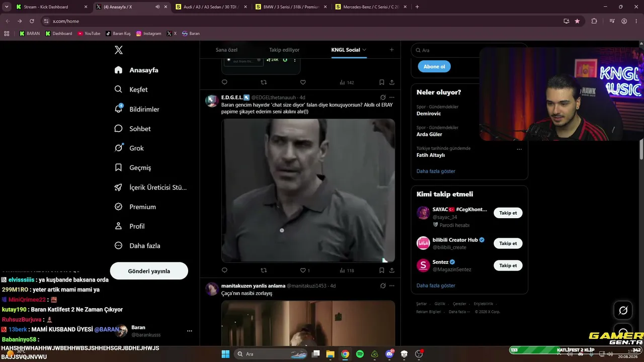This screenshot has width=644, height=362.
Task: Open Keşfet explore page
Action: pos(131,89)
